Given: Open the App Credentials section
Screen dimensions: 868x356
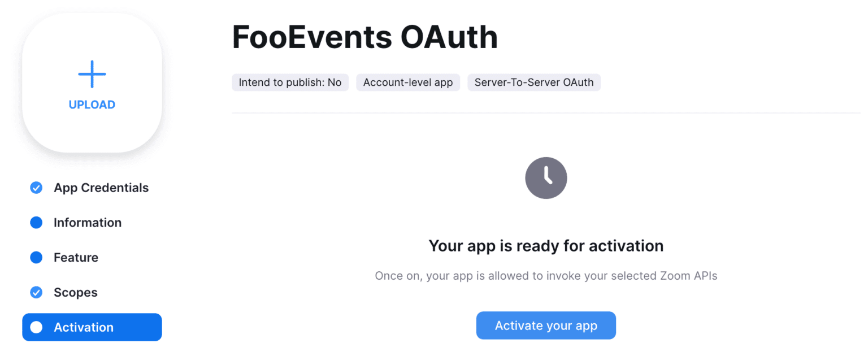Looking at the screenshot, I should click(x=101, y=188).
